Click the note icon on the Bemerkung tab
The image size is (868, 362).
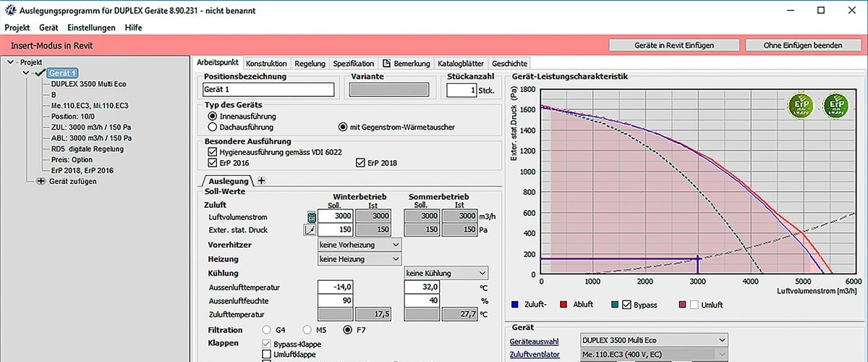point(387,64)
